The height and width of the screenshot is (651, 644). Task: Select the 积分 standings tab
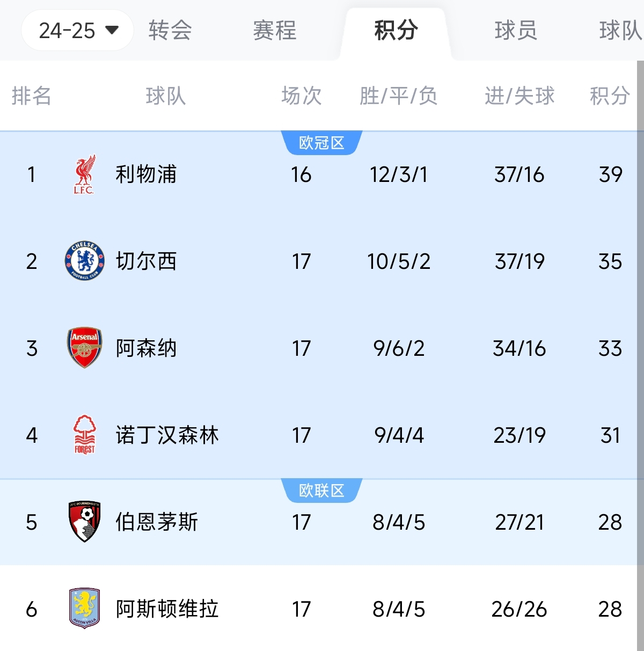[x=396, y=31]
